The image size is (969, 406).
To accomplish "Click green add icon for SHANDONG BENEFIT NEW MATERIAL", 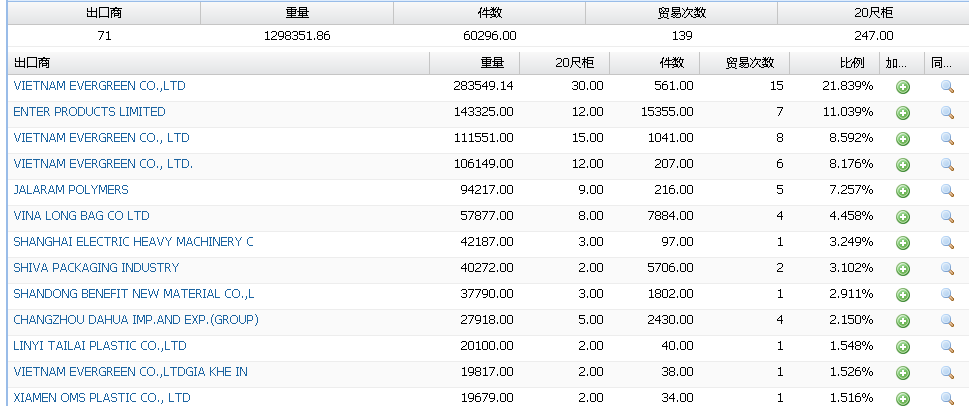I will [903, 295].
